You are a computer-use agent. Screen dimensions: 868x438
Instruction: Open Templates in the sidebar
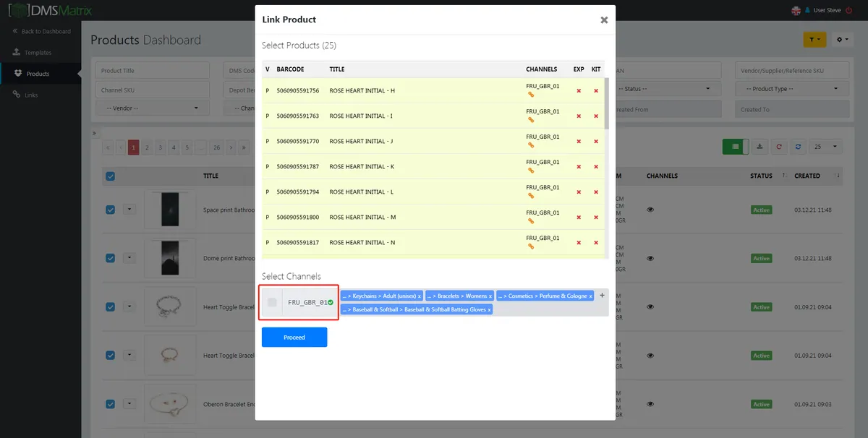(x=38, y=53)
